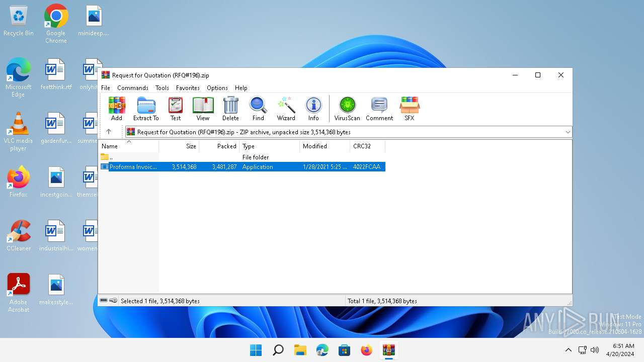Select the Proforma Invoice application file
644x362 pixels.
[242, 166]
